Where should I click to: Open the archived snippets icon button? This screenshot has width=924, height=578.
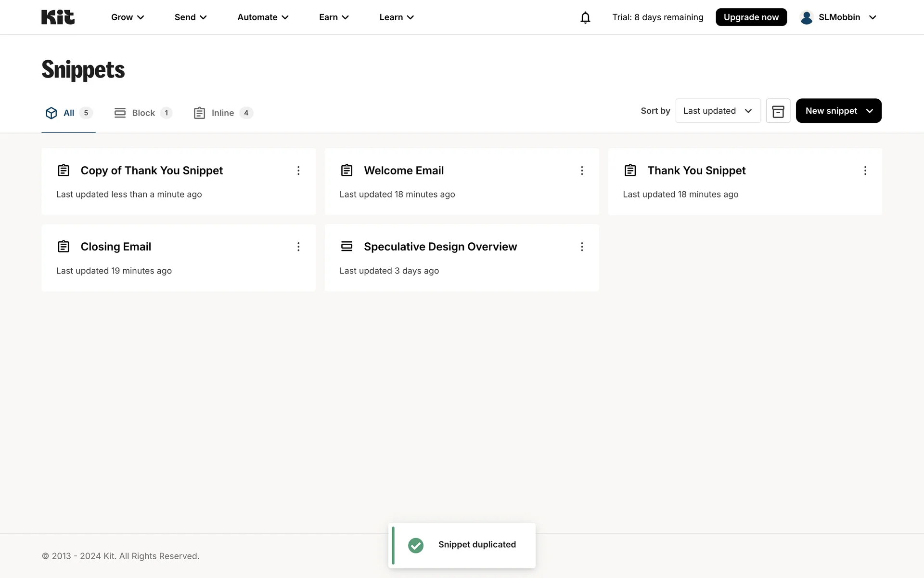tap(778, 111)
